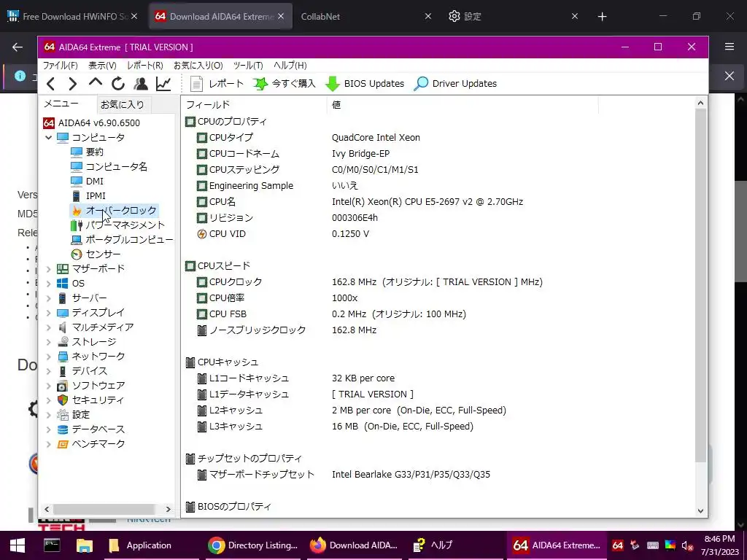This screenshot has height=560, width=747.
Task: Expand the デバイス tree node
Action: coord(48,371)
